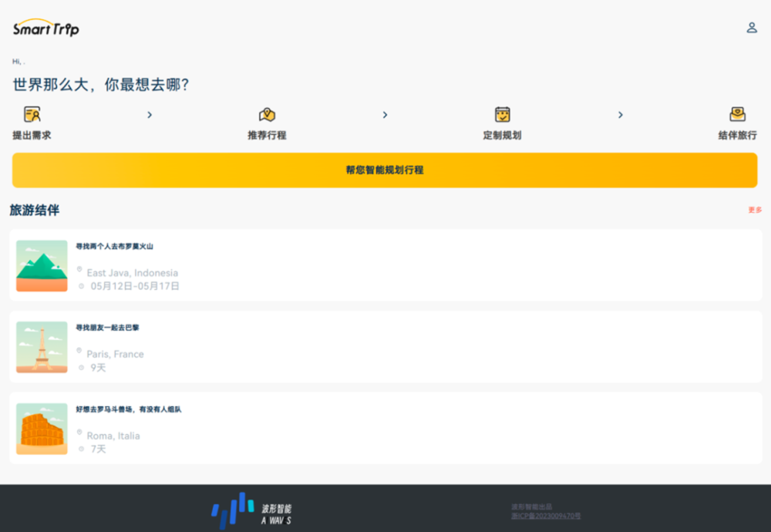This screenshot has width=771, height=532.
Task: Click the 波形智能 footer logo
Action: pos(252,511)
